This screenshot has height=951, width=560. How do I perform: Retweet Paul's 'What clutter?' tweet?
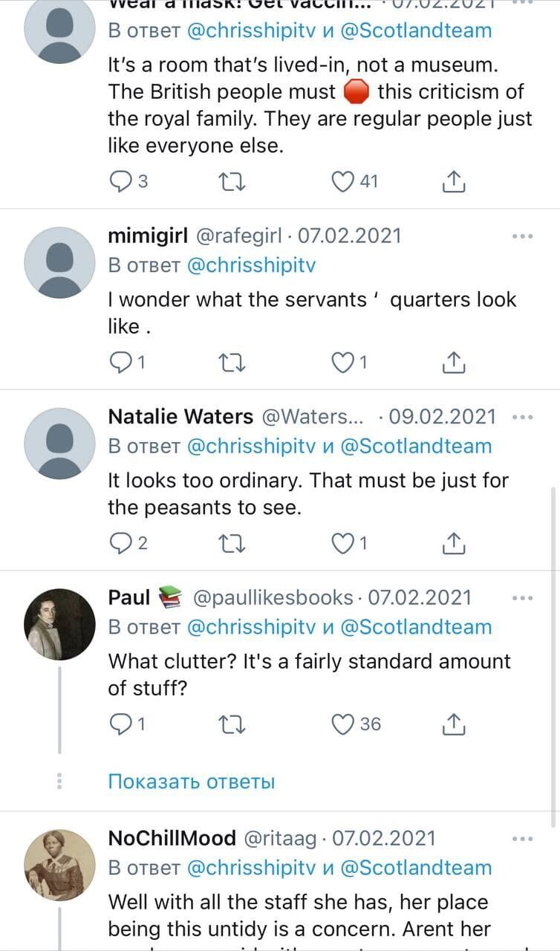[233, 724]
